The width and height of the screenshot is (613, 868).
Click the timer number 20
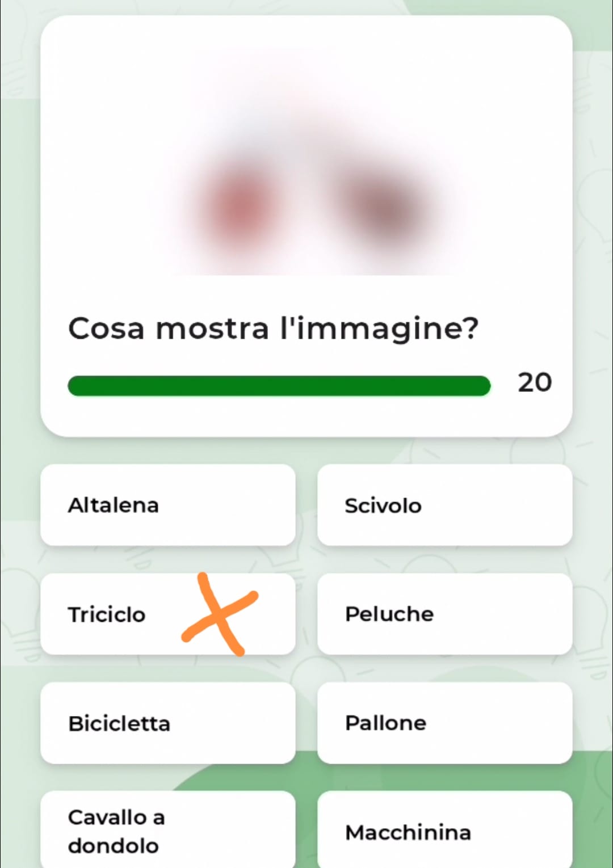[535, 382]
